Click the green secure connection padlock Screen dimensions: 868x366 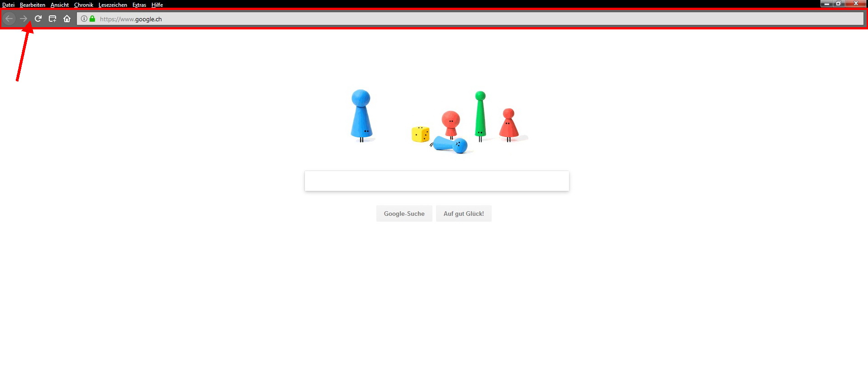coord(92,19)
